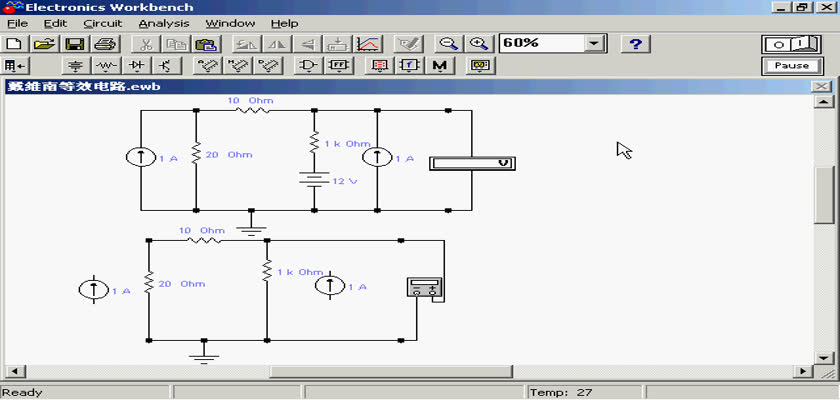
Task: Open the Favorites parts bin
Action: click(16, 66)
